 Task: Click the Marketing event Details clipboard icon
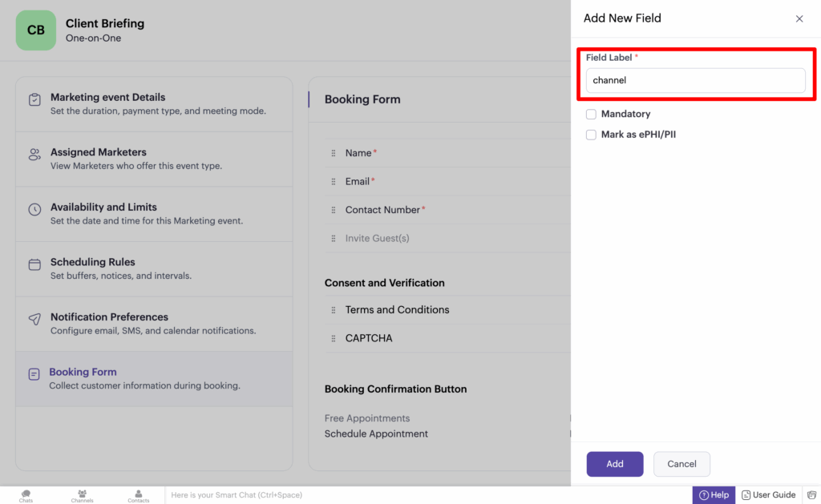coord(34,100)
